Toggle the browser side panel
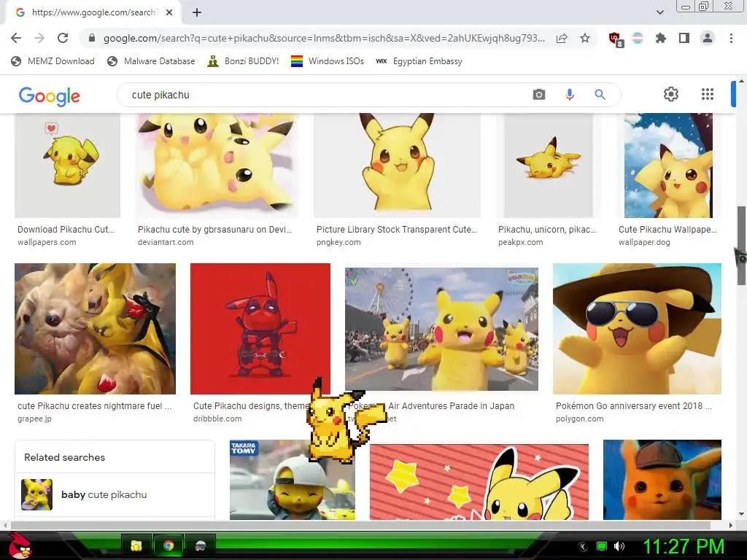Image resolution: width=747 pixels, height=560 pixels. pos(684,38)
